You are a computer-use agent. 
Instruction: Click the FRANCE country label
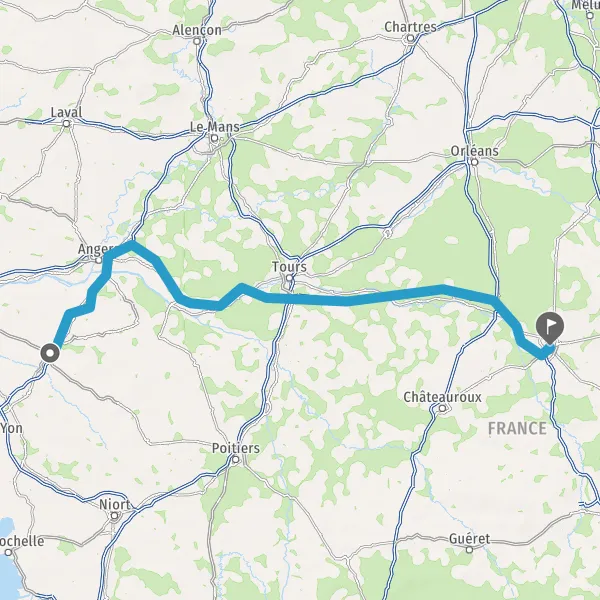pyautogui.click(x=517, y=428)
